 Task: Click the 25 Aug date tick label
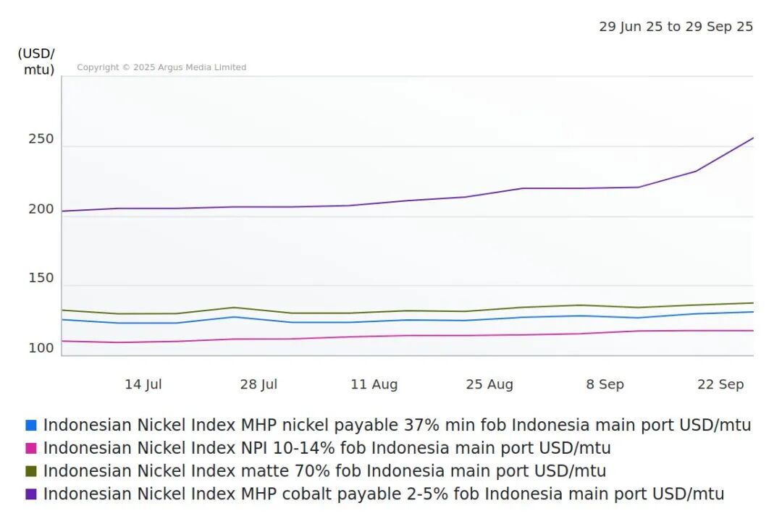(489, 384)
